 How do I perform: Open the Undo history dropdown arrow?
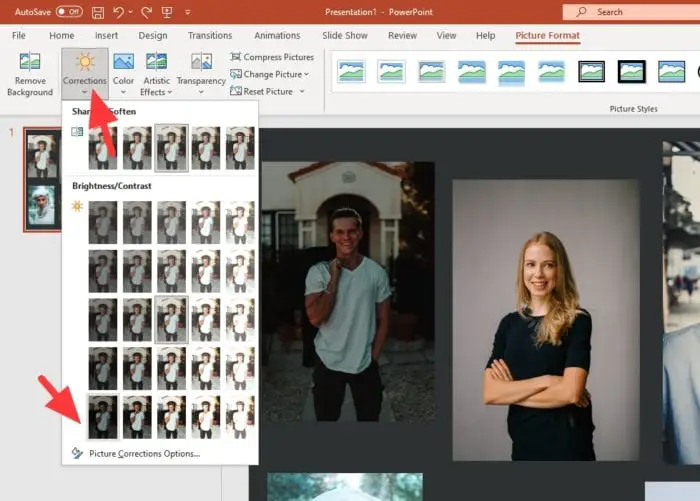tap(132, 12)
